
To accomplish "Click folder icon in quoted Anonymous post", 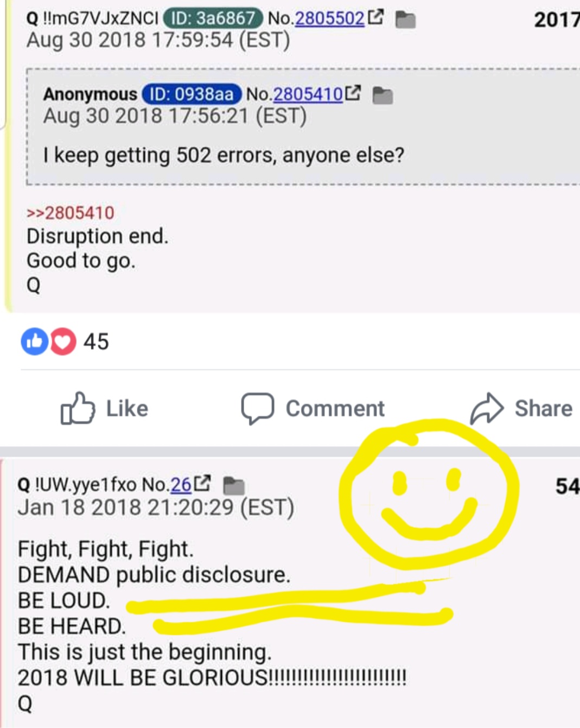I will coord(383,96).
